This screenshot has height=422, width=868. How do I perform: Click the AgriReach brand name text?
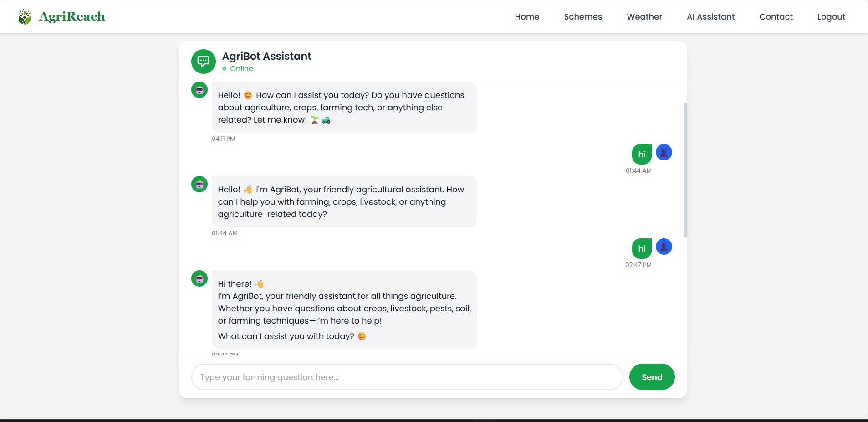pyautogui.click(x=72, y=17)
